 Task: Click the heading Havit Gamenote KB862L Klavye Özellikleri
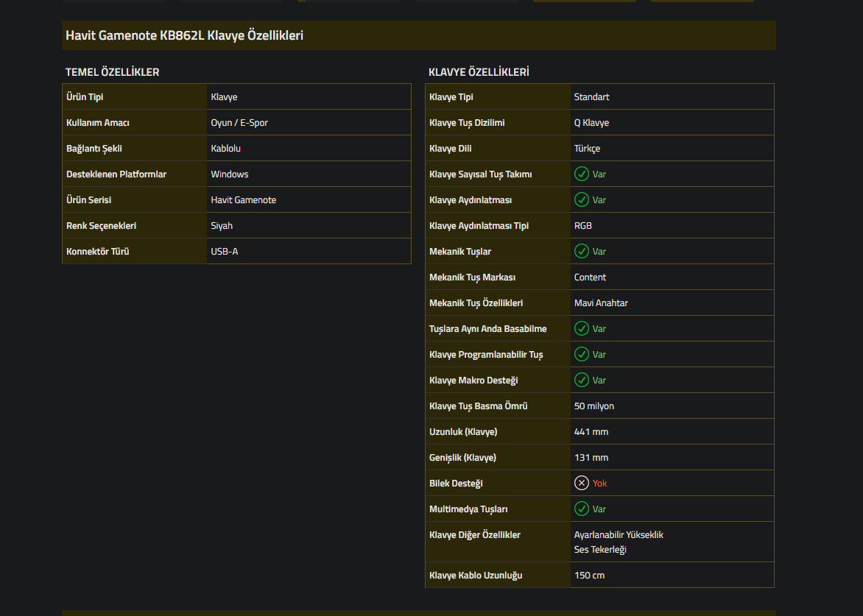pyautogui.click(x=184, y=35)
